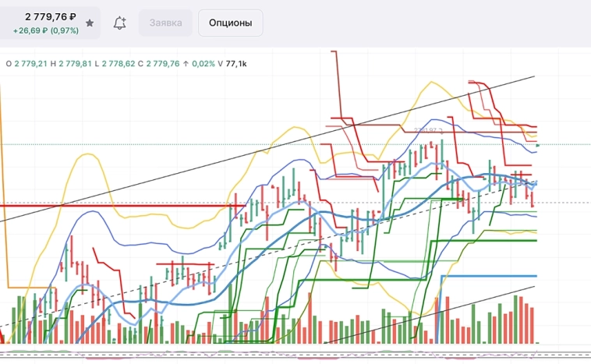Click the last volume bar at right edge
This screenshot has height=364, width=591.
point(535,327)
